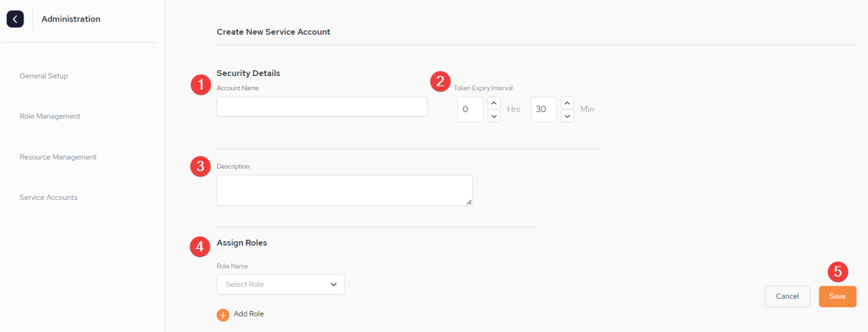Click the token expiry minutes field

[543, 109]
